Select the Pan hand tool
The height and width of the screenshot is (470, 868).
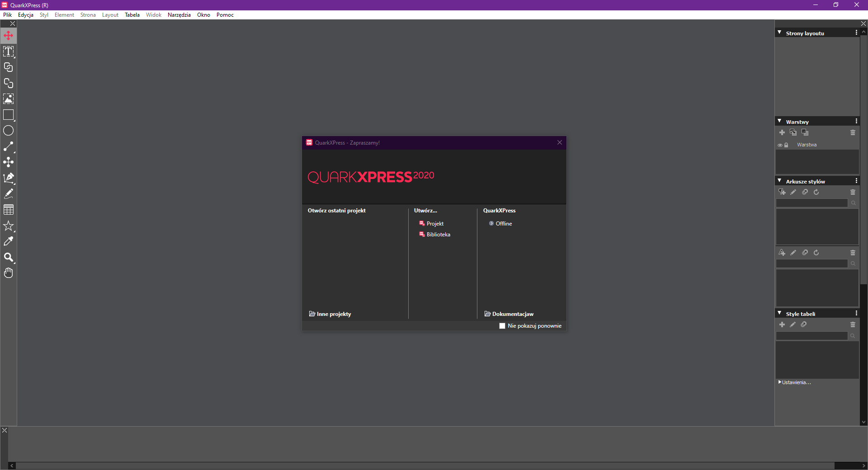coord(9,273)
